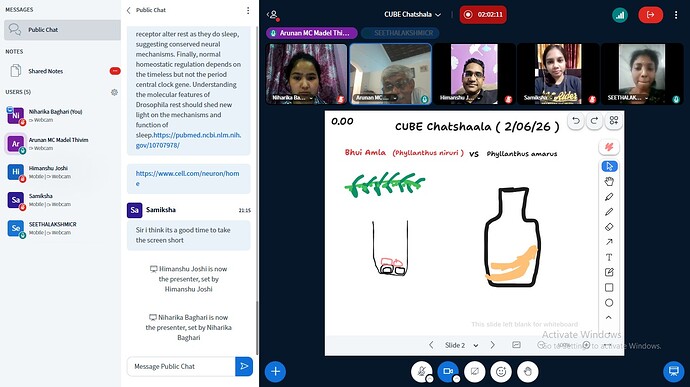Toggle microphone mute button
Screen dimensions: 690x387
coord(421,371)
